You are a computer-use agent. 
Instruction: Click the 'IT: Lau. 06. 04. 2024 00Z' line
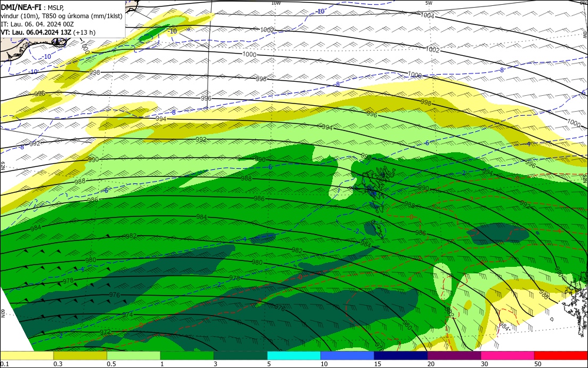[x=37, y=24]
